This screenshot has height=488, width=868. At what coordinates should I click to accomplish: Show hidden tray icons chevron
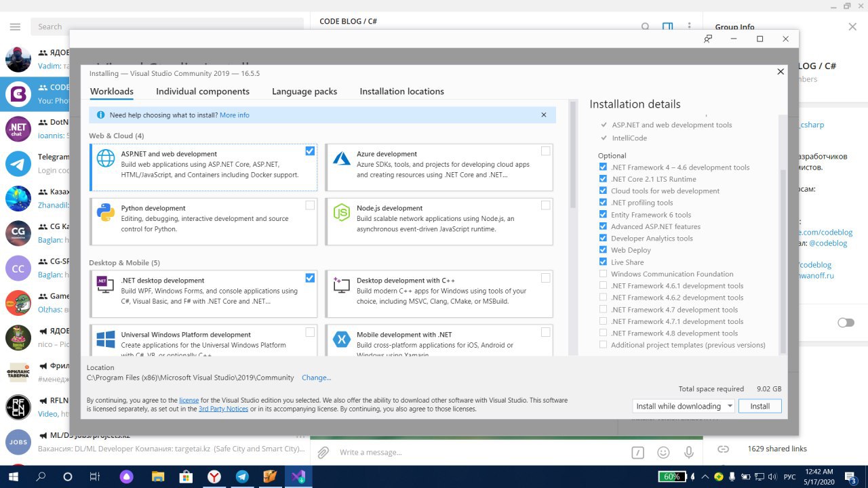(x=706, y=476)
